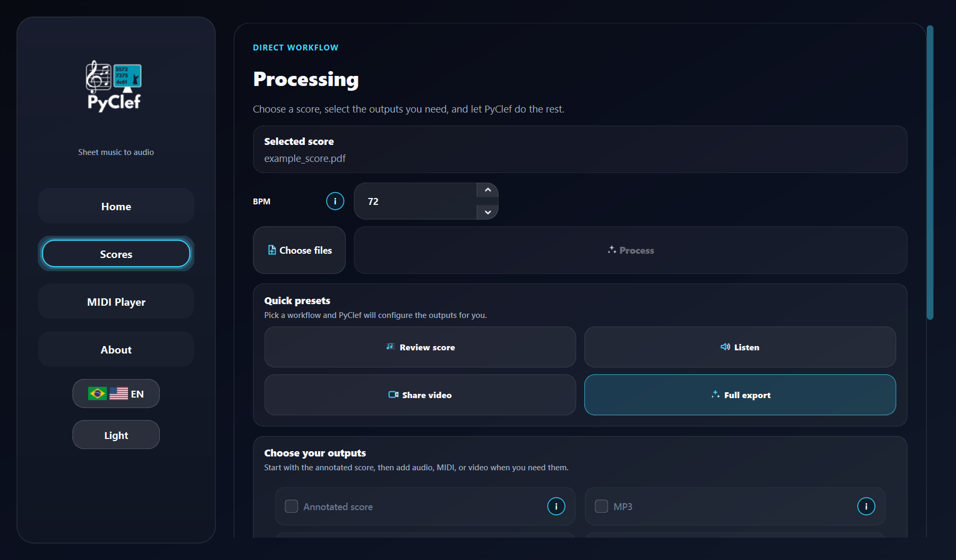Click the Processing page title
Image resolution: width=956 pixels, height=560 pixels.
[x=306, y=79]
